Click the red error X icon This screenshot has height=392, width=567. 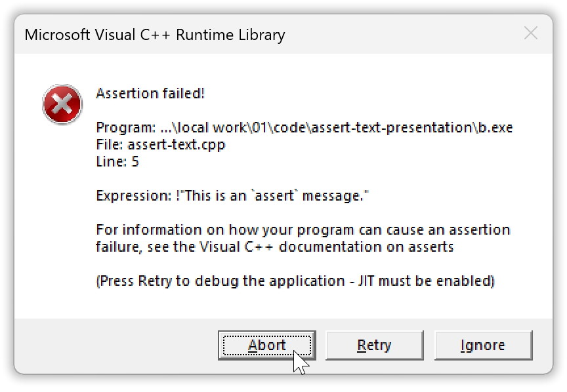[x=62, y=104]
